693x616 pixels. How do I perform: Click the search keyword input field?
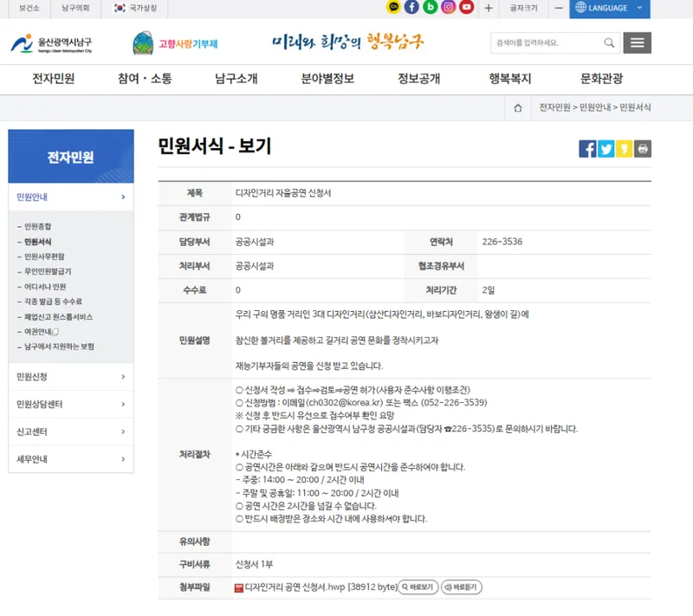544,42
